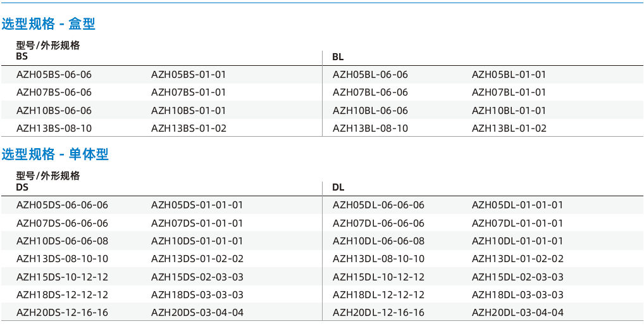Select AZH20DS-12-16-16 in last row

(x=62, y=313)
